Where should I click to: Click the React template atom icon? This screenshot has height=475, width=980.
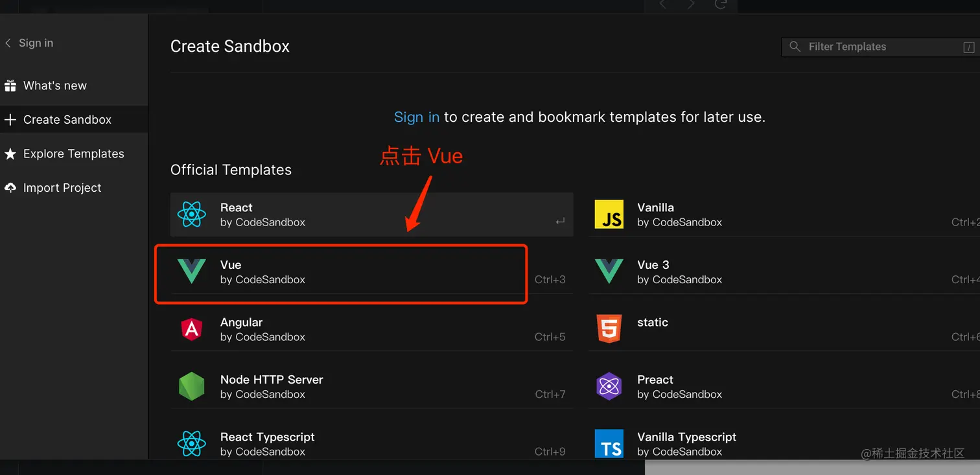click(x=191, y=214)
